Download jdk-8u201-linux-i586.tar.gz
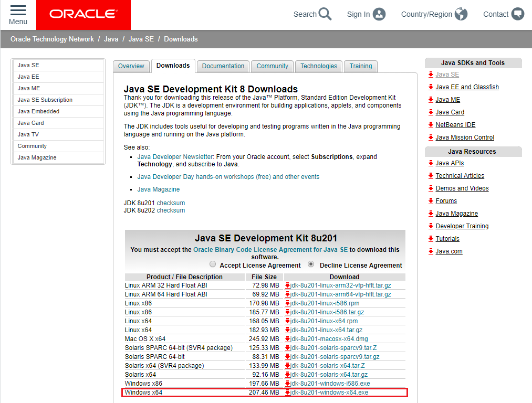This screenshot has width=532, height=403. [x=327, y=312]
